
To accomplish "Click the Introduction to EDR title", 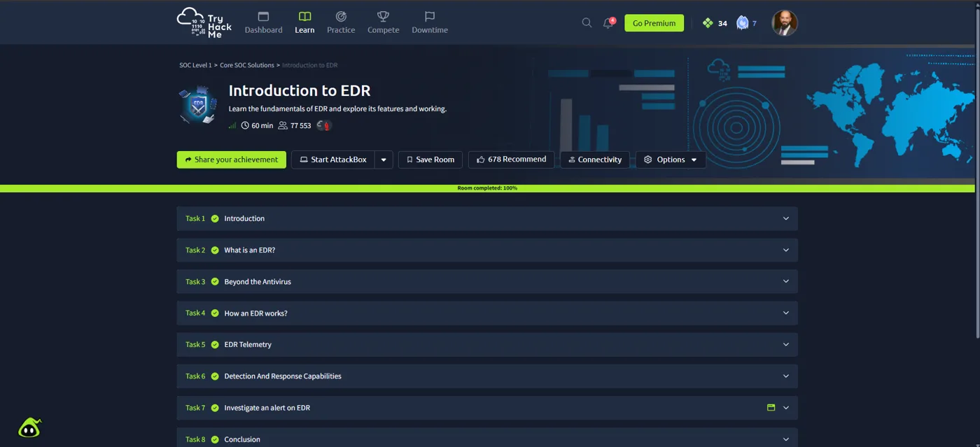I will click(x=300, y=91).
